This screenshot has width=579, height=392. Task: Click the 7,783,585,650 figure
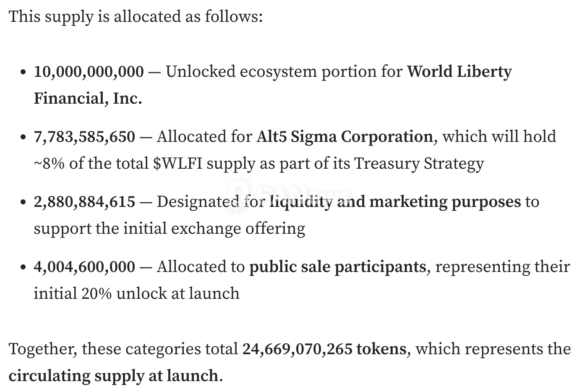[84, 137]
